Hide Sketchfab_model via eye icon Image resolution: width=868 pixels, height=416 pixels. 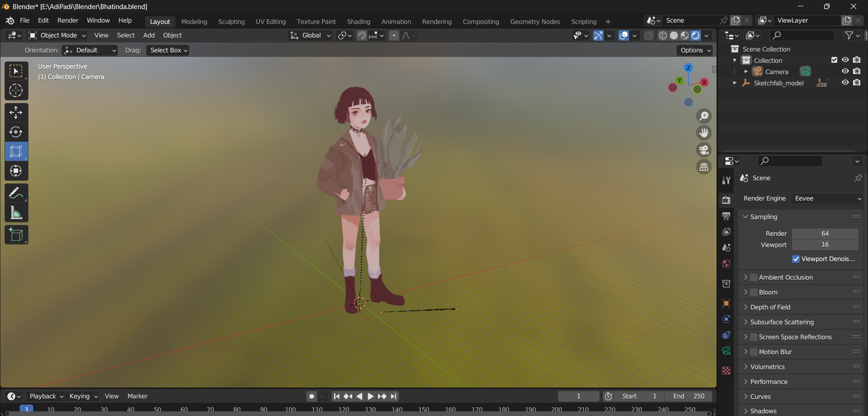(x=845, y=83)
